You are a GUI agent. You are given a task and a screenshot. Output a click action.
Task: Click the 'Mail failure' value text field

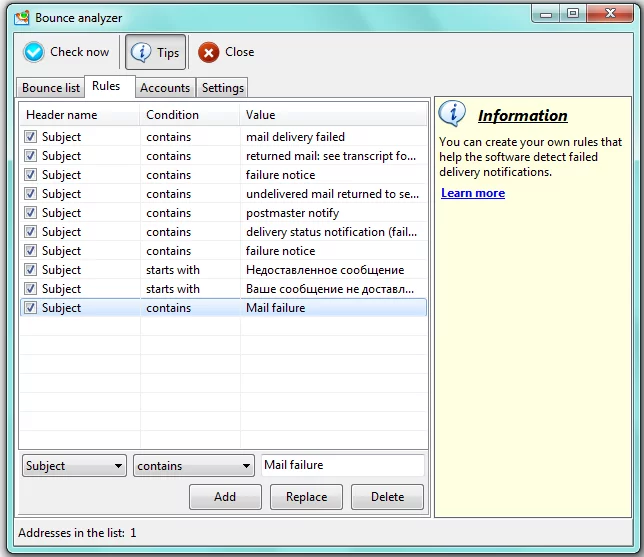[342, 465]
